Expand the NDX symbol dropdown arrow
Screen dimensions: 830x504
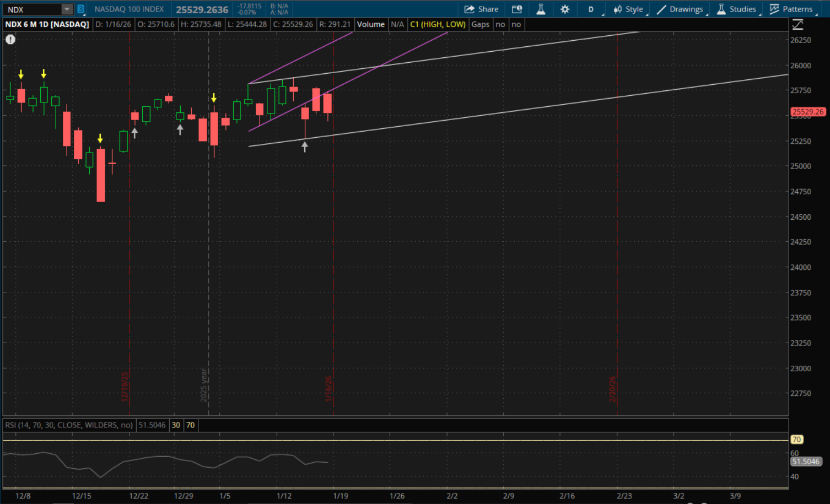tap(67, 9)
